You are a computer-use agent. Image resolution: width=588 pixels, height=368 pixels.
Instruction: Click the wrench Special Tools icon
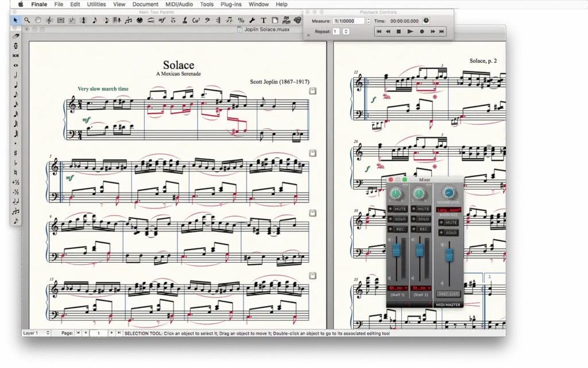coord(252,21)
